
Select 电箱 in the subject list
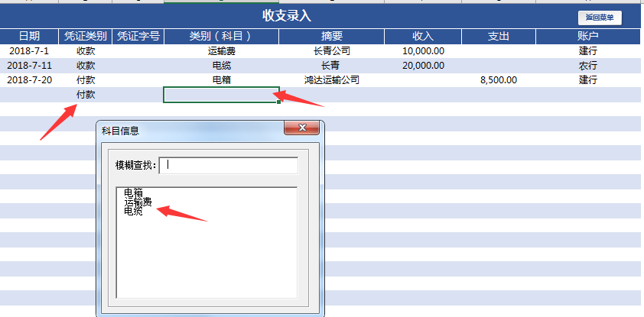click(x=133, y=192)
